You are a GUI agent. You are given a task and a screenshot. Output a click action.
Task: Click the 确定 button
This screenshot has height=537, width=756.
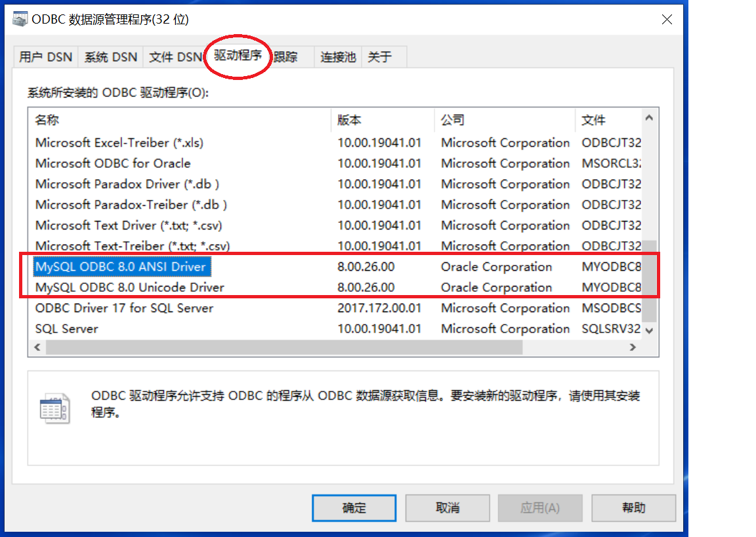click(354, 507)
